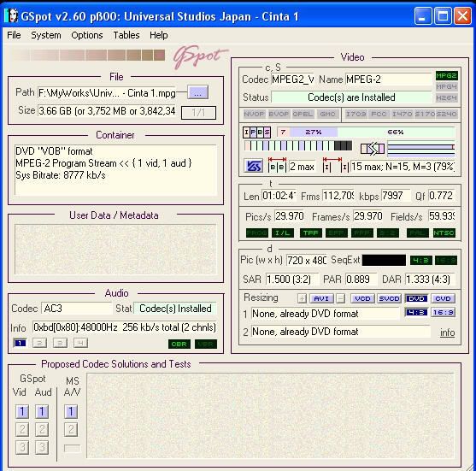Toggle the AVI resizing target

coord(321,298)
